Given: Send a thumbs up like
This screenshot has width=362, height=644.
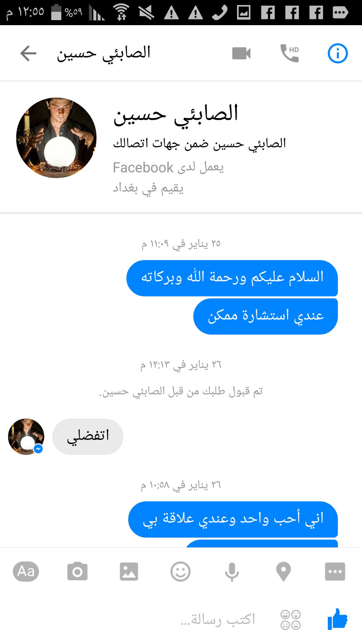Looking at the screenshot, I should pos(337,619).
